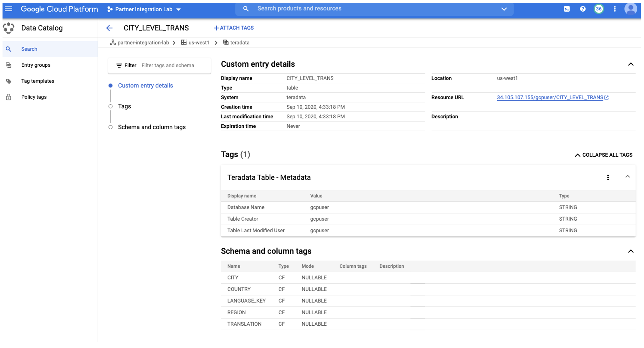Open the help question mark icon

[583, 9]
